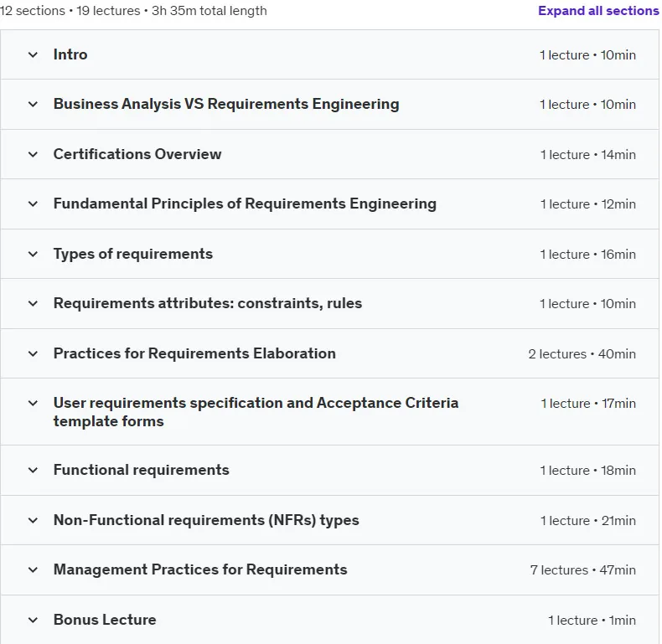Select the Intro section title
Viewport: 662px width, 644px height.
coord(70,54)
